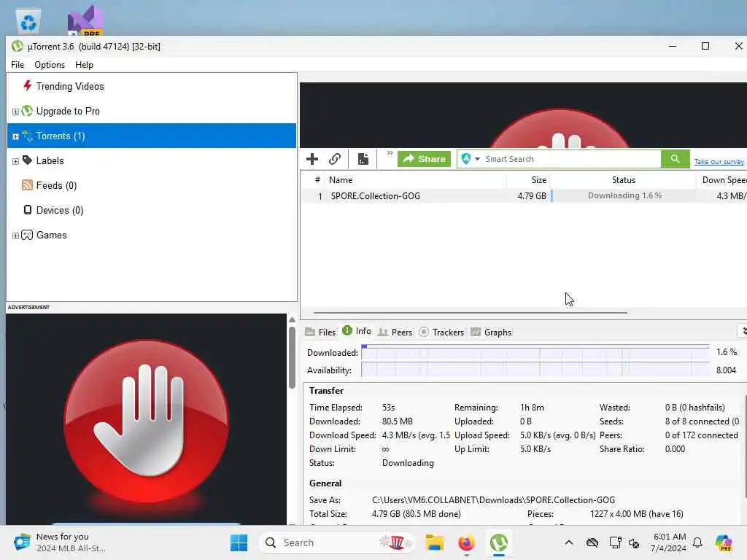Select Devices (0) in sidebar

[60, 210]
